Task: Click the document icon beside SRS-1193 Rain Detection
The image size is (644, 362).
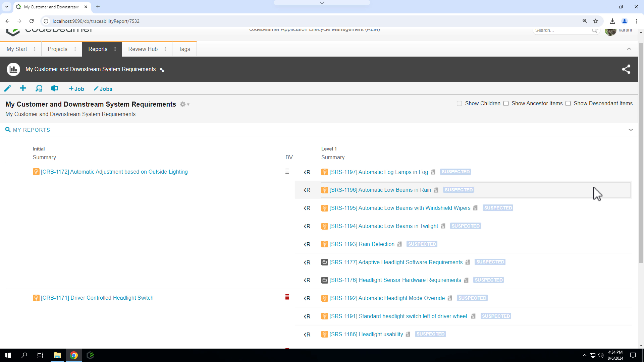Action: pyautogui.click(x=399, y=244)
